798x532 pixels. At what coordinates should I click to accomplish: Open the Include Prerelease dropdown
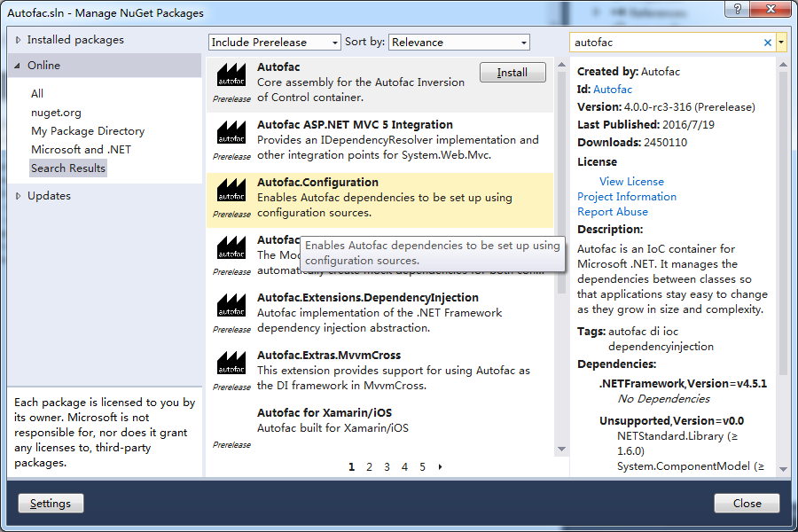pos(274,43)
